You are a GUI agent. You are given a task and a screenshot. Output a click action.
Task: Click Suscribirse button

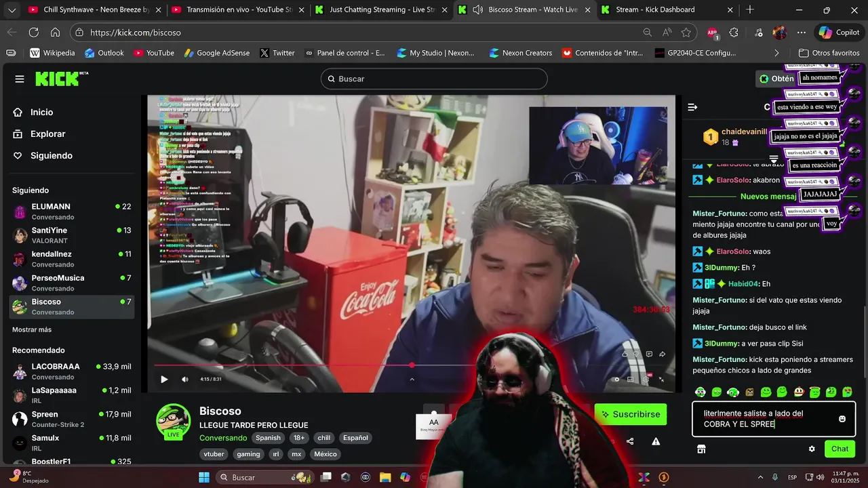(x=631, y=414)
